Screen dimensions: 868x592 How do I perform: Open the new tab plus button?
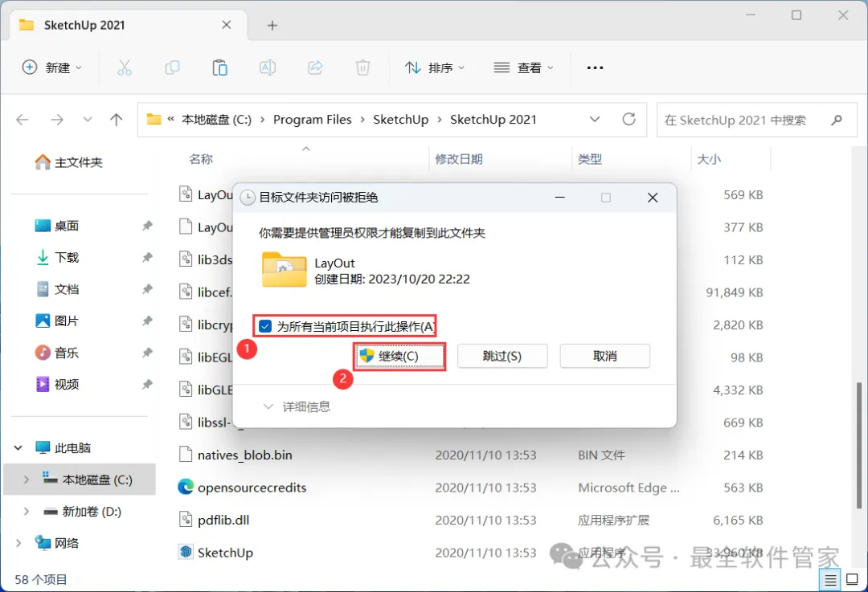[272, 26]
